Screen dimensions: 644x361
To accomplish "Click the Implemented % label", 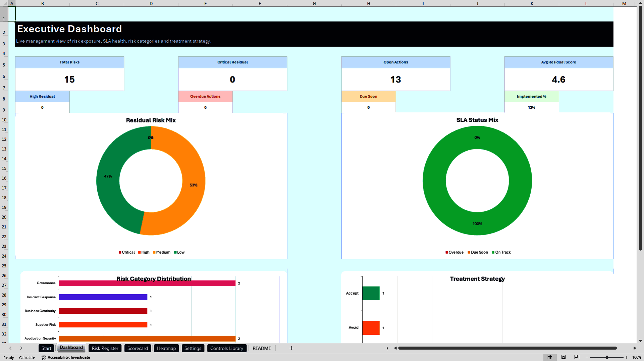I will [532, 96].
